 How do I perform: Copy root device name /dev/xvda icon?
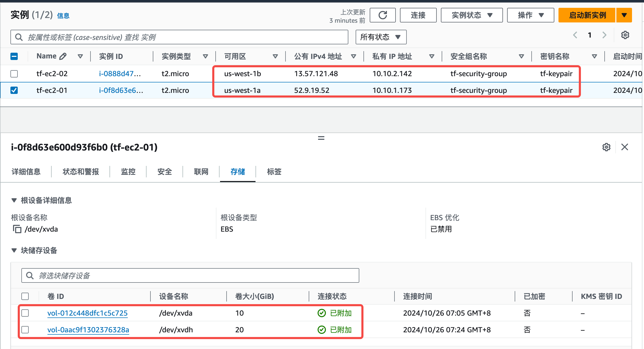pos(17,229)
